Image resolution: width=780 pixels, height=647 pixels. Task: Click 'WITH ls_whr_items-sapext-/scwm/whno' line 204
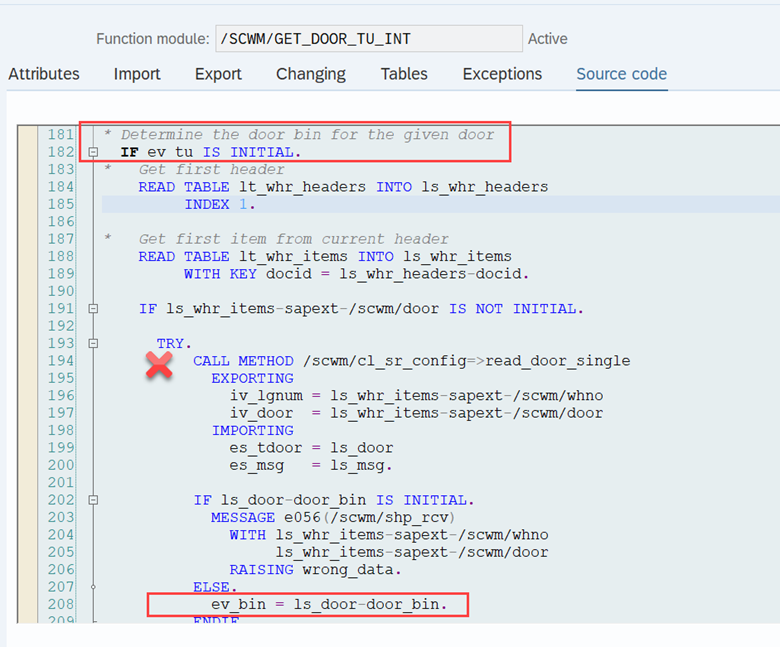point(389,535)
